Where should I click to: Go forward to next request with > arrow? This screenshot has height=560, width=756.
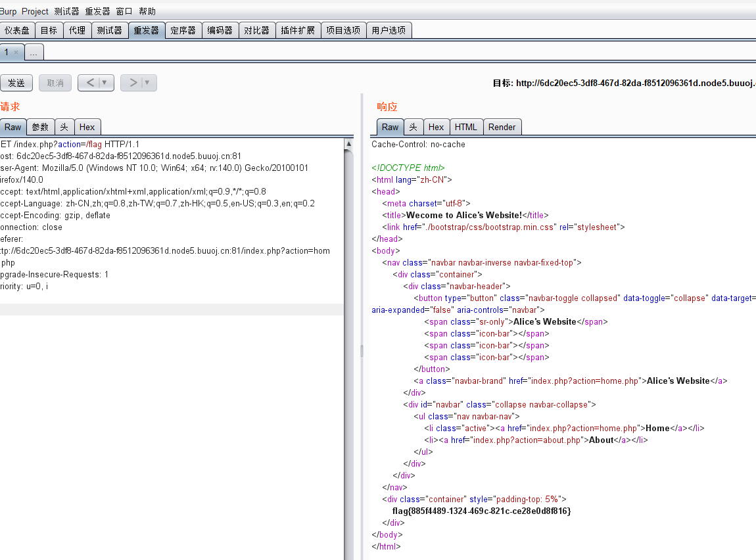coord(133,83)
